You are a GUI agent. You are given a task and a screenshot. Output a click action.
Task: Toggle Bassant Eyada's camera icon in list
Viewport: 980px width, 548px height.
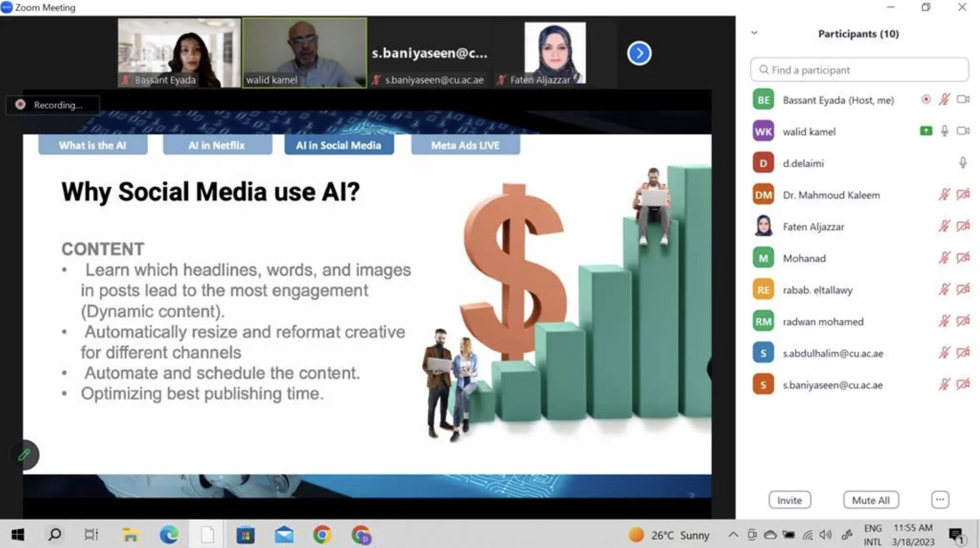pyautogui.click(x=963, y=99)
